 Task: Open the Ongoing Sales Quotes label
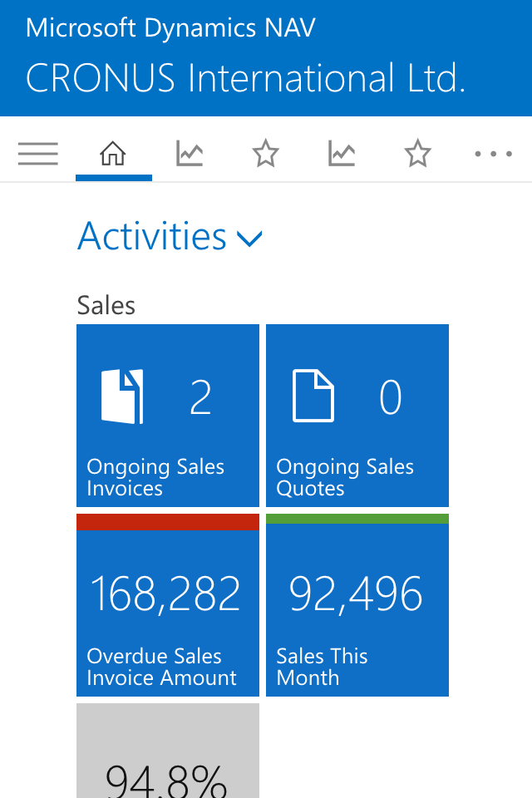tap(345, 477)
